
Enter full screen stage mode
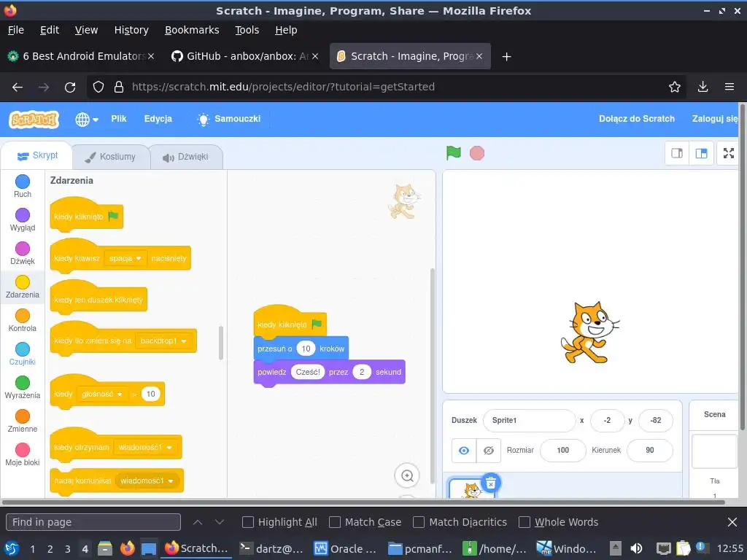click(729, 153)
